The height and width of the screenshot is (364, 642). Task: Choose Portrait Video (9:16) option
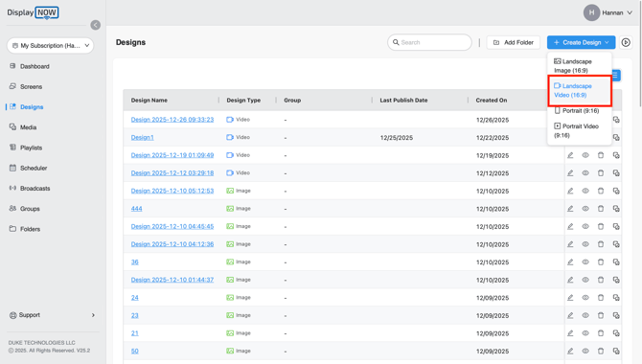(579, 130)
